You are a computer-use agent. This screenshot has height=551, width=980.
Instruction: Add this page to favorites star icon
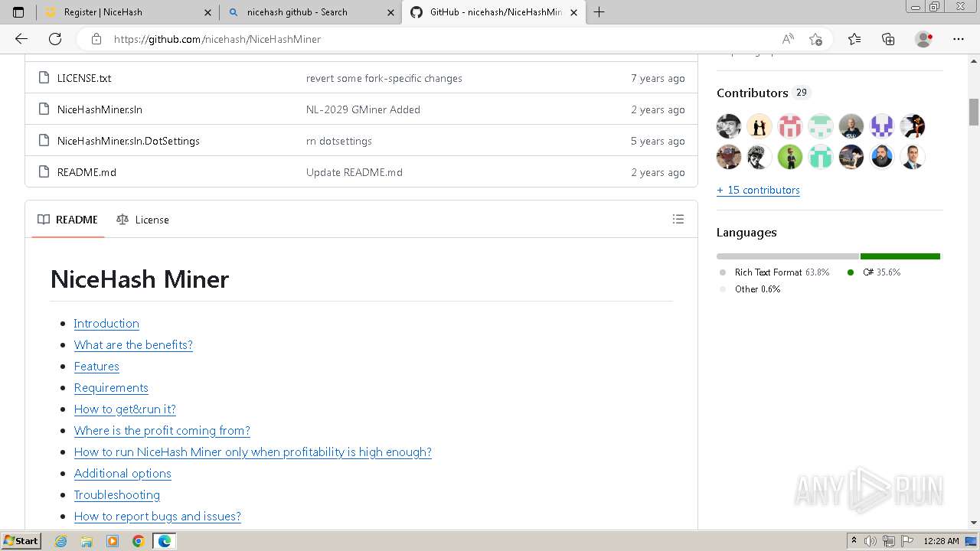[x=815, y=39]
